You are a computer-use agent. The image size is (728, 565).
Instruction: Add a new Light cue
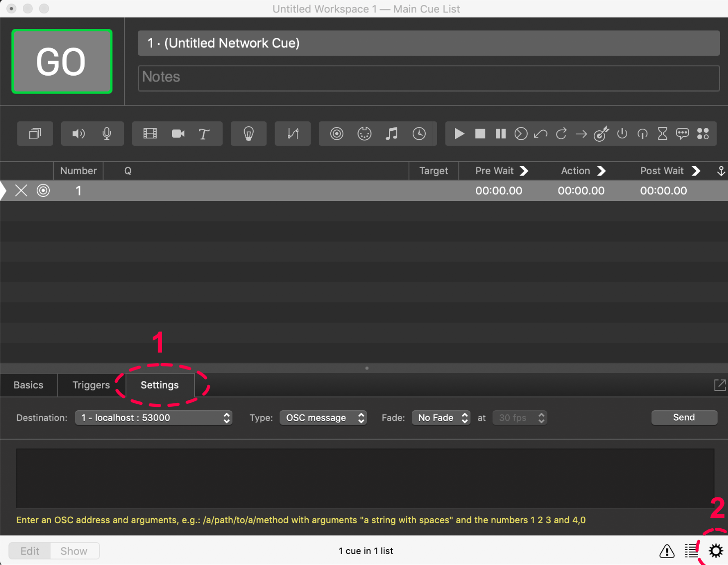point(249,134)
